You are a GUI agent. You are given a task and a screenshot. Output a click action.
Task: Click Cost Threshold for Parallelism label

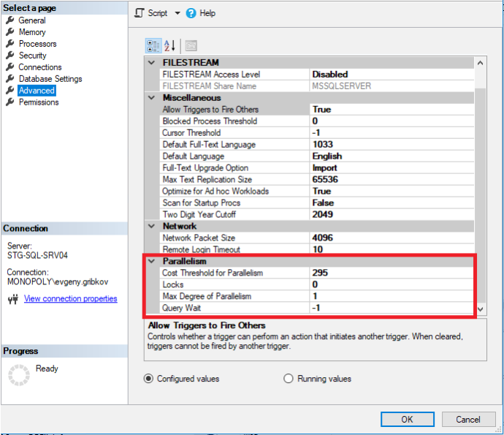213,273
